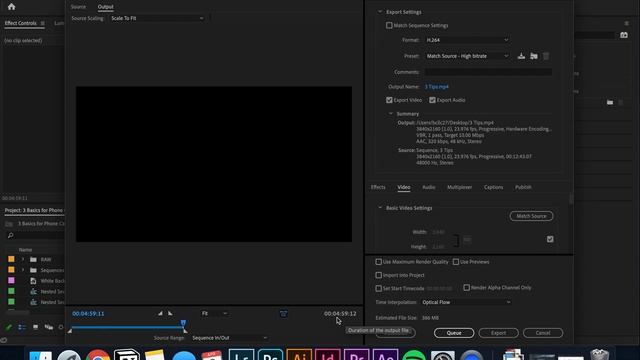Enable Render Alpha Channel Only

(x=467, y=287)
